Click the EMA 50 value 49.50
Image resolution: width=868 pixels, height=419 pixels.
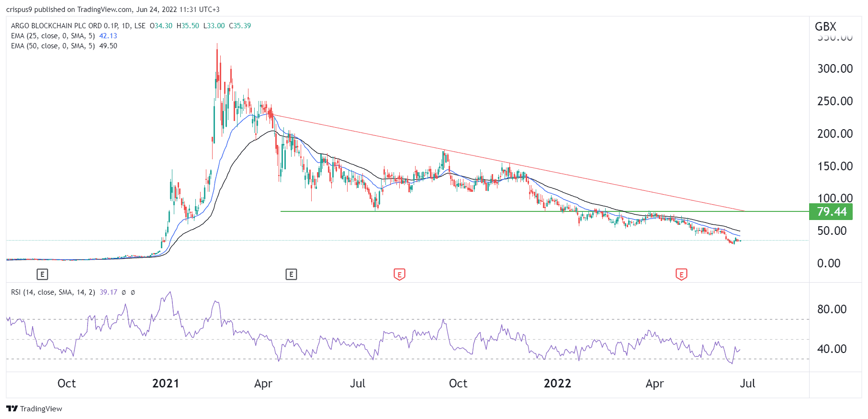click(108, 46)
